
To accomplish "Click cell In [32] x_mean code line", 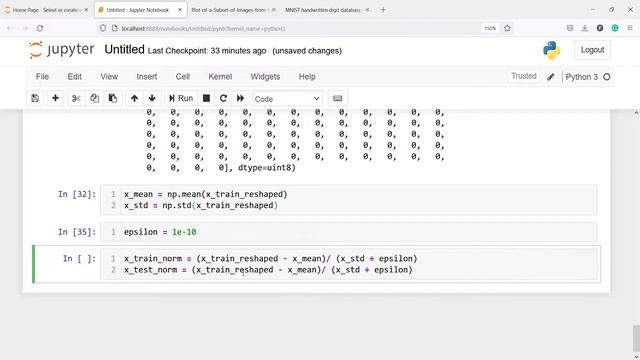I will click(206, 194).
